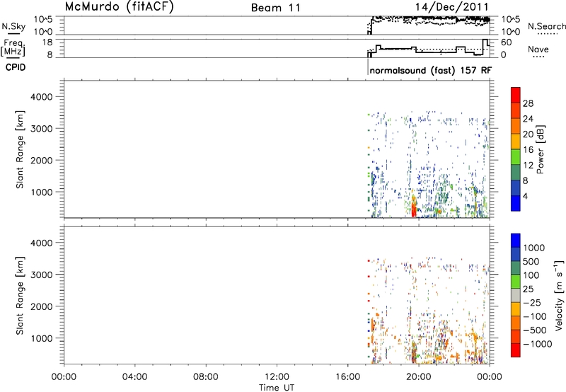Click the 16 label on Power colorbar
Image resolution: width=566 pixels, height=392 pixels.
coord(528,150)
